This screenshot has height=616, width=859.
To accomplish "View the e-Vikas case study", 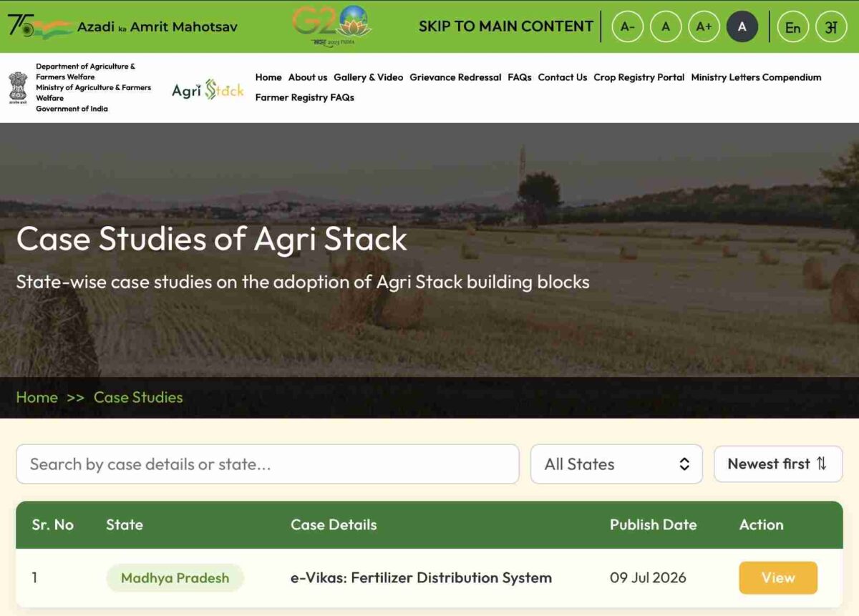I will 778,577.
